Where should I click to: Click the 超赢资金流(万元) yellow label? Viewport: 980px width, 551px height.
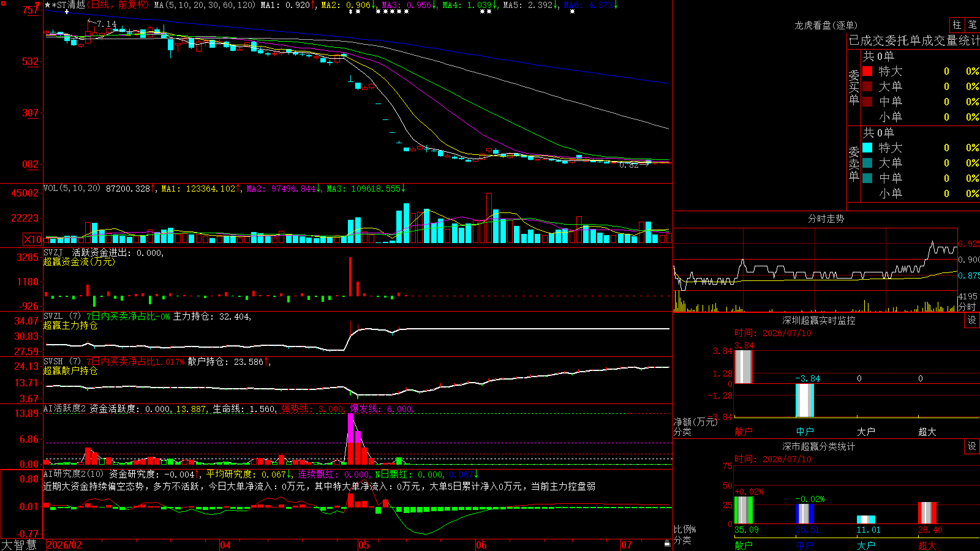tap(79, 262)
